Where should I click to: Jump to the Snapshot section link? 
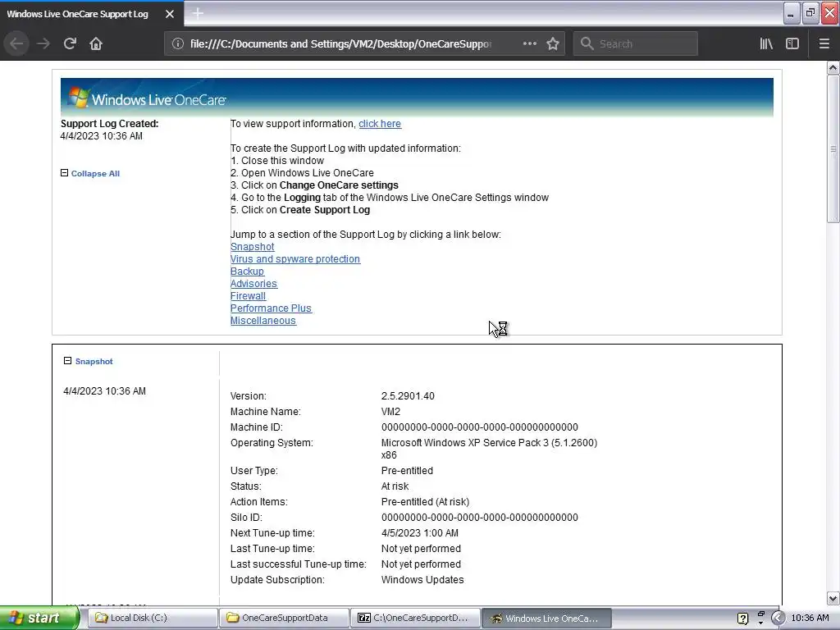click(x=253, y=247)
